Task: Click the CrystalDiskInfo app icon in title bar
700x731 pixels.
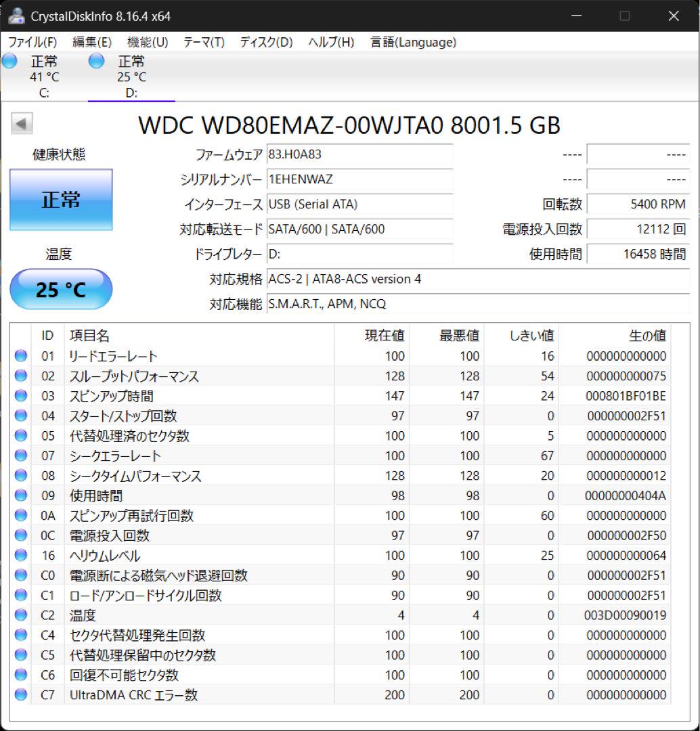Action: pyautogui.click(x=16, y=16)
